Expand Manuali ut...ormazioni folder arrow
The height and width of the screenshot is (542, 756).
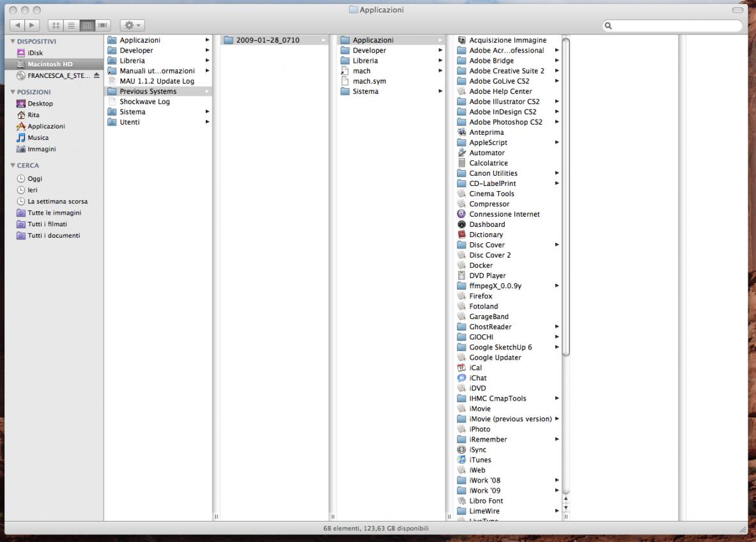pyautogui.click(x=207, y=70)
